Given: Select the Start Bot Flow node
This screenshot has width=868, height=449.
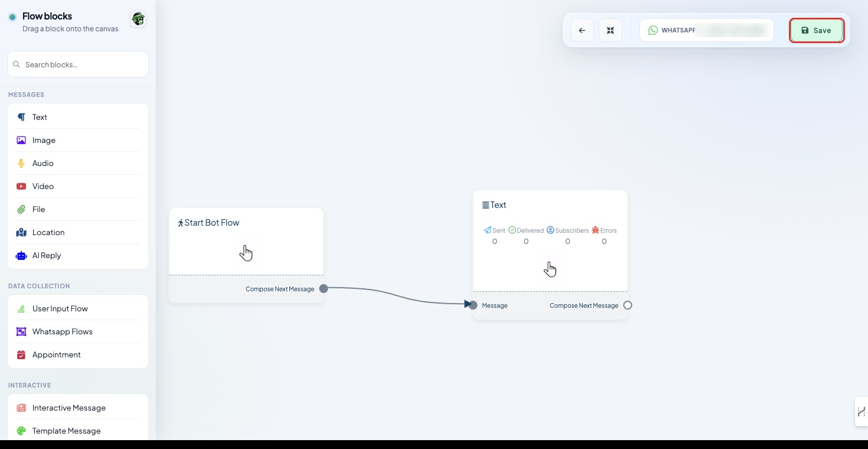Looking at the screenshot, I should coord(246,255).
